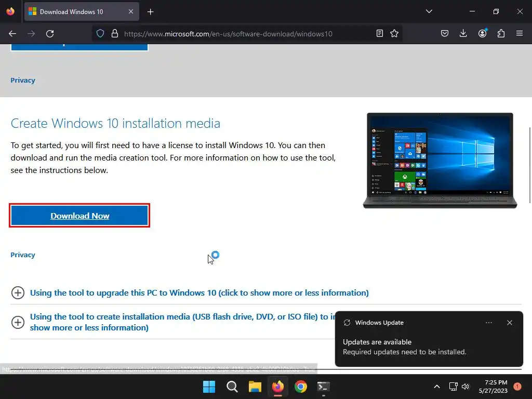
Task: Click the Firefox View icon in tab bar
Action: click(x=10, y=11)
